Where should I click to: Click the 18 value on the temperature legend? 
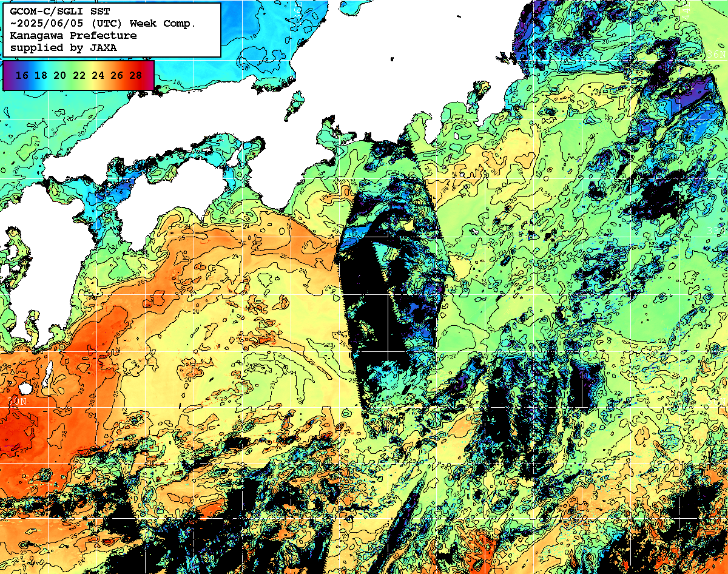point(41,75)
